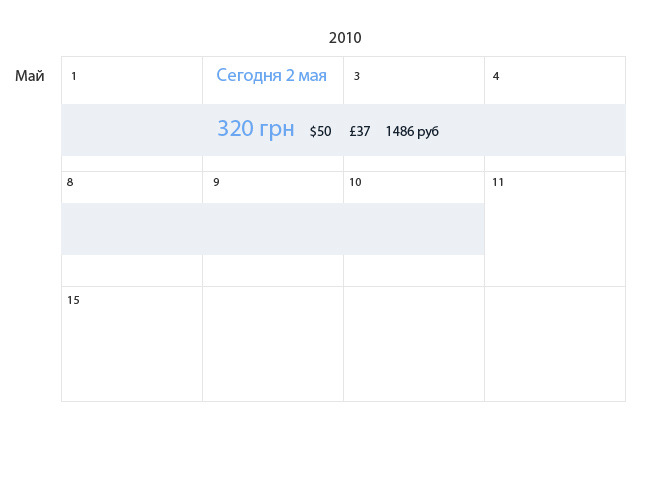This screenshot has width=668, height=484.
Task: Select the $50 dollar amount
Action: point(320,131)
